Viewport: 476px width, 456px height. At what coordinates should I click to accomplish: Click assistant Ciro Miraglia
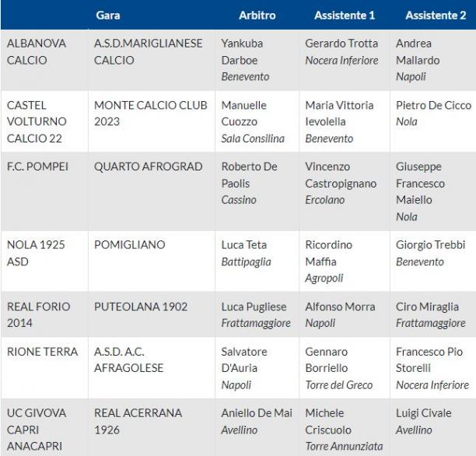tap(427, 307)
